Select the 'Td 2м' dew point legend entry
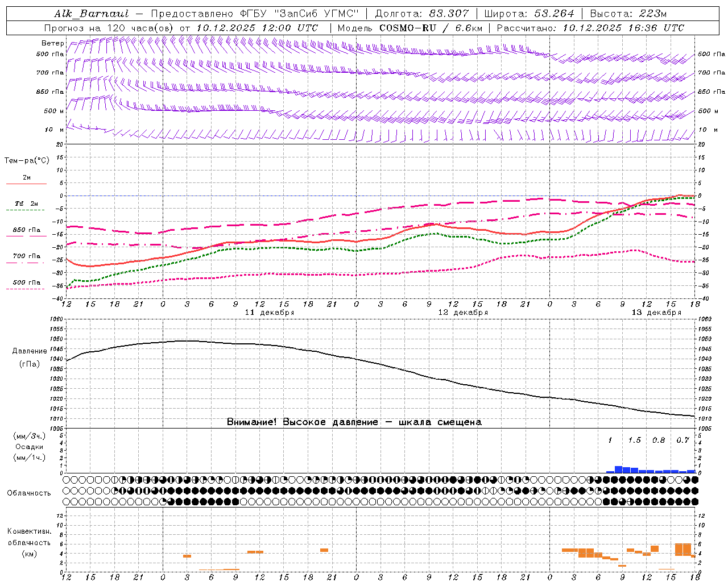Screen dimensions: 728x582 [27, 203]
